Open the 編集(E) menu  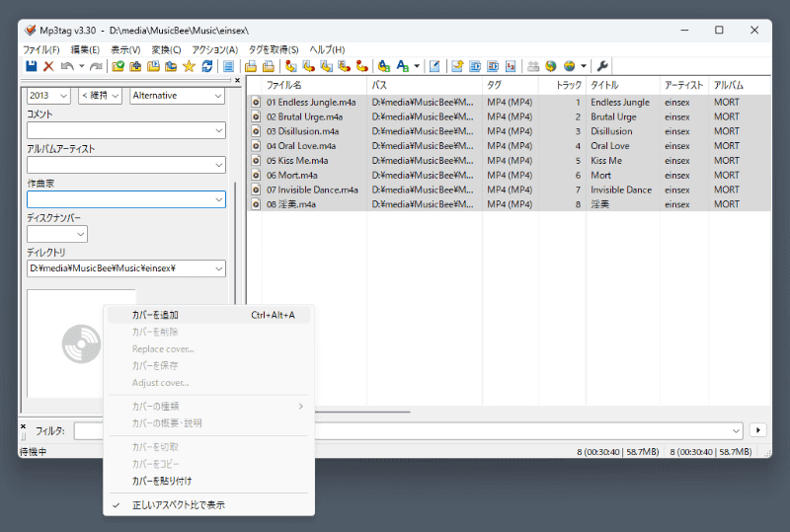85,49
